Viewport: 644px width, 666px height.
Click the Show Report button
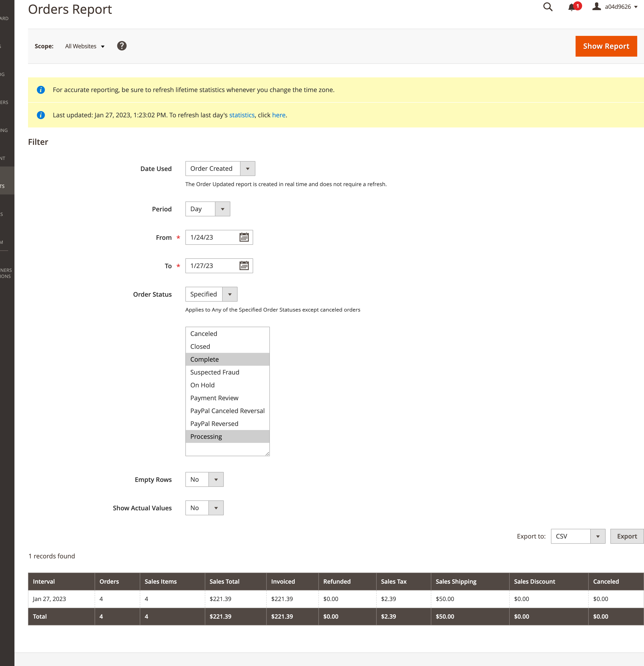[606, 46]
